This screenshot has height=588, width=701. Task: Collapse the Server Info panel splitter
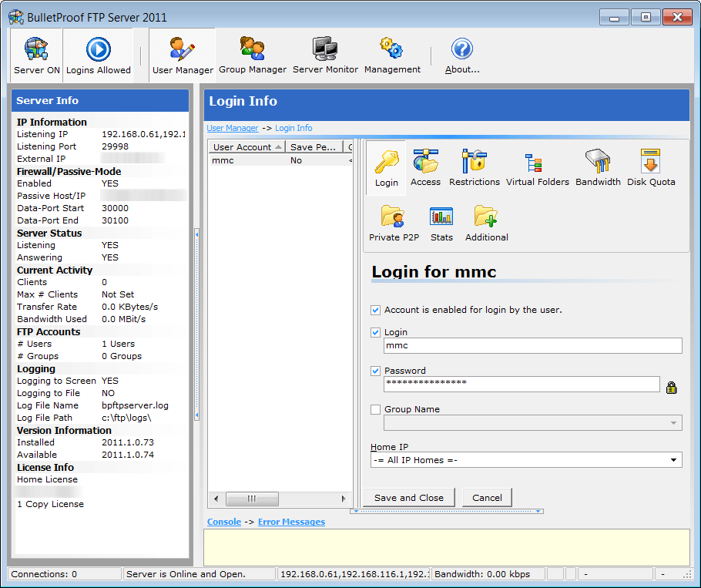[196, 324]
